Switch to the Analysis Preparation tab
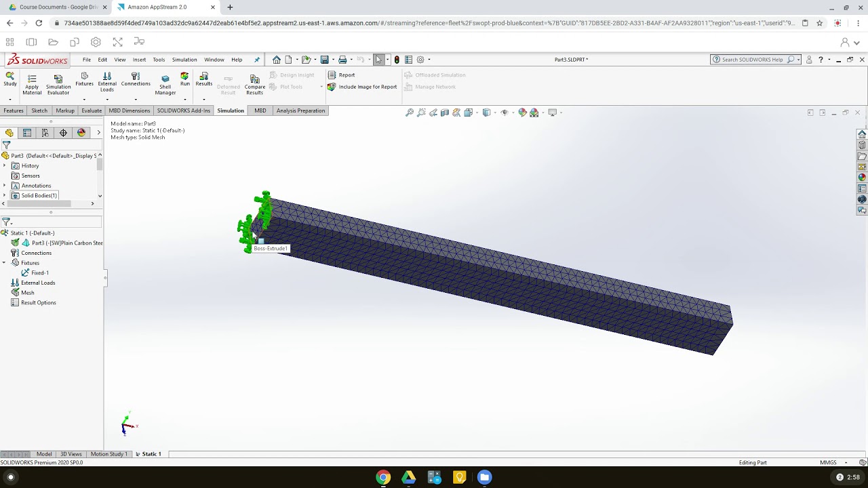The width and height of the screenshot is (868, 488). point(300,110)
